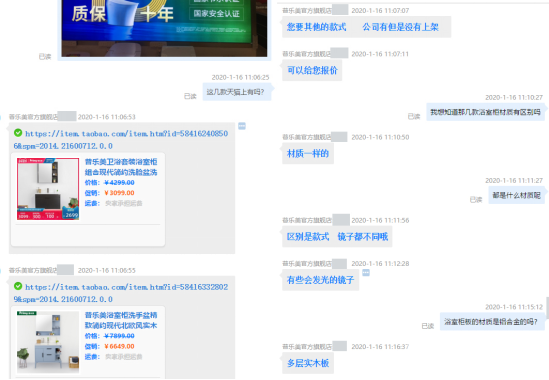The width and height of the screenshot is (549, 380).
Task: Select message 区别是款式 镜子都不同哦
Action: point(337,237)
